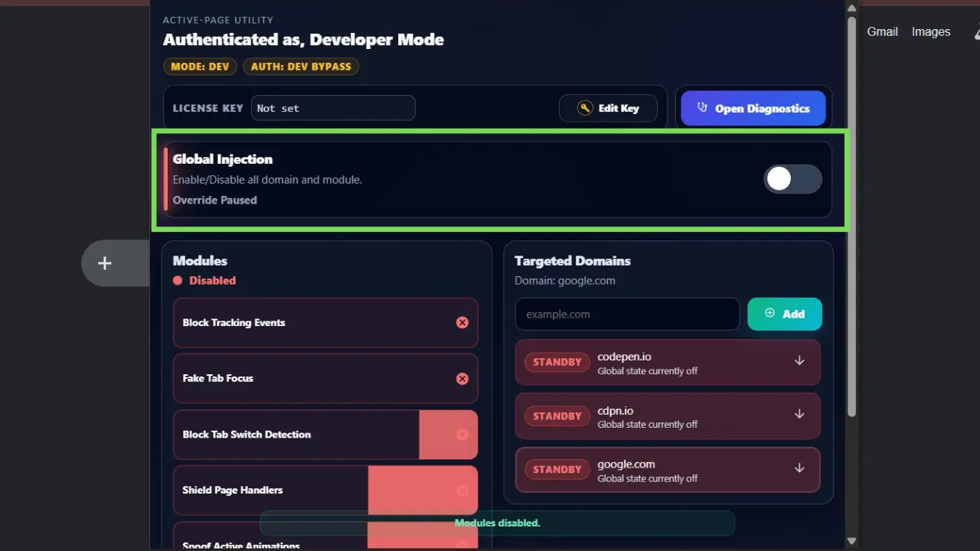Click the MODE: DEV badge

(x=200, y=67)
